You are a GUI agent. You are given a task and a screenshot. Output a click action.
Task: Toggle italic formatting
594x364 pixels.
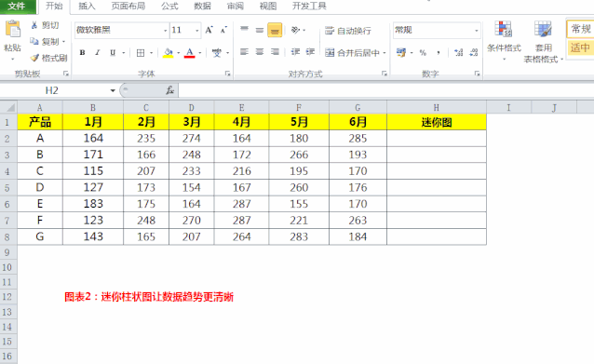(98, 53)
